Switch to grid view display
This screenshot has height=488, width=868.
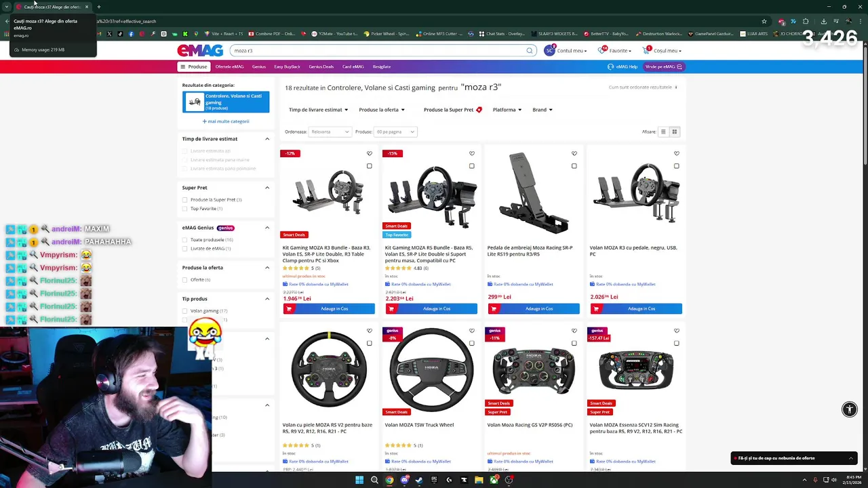674,131
